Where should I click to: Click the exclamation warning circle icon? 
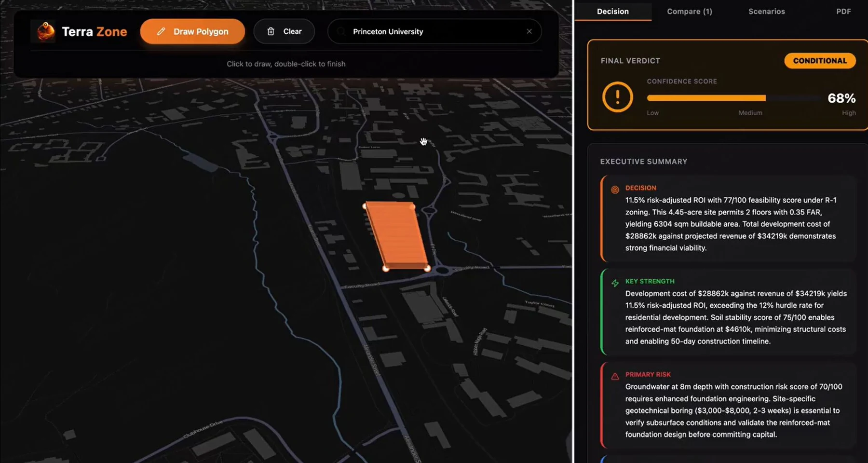[617, 97]
